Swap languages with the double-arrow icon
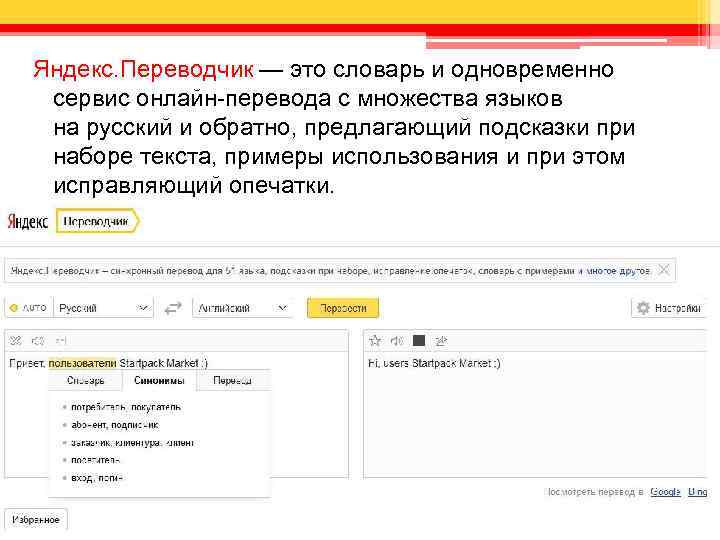720x540 pixels. [x=173, y=308]
